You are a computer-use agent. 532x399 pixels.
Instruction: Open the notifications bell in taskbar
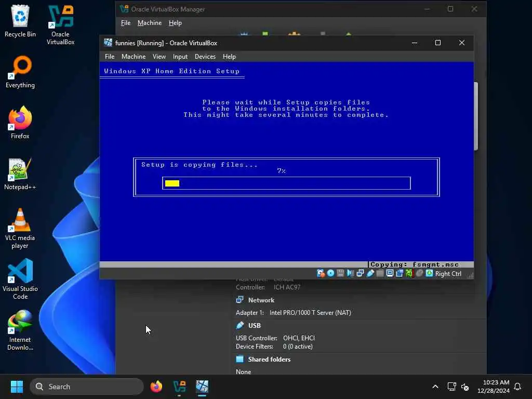(x=518, y=387)
